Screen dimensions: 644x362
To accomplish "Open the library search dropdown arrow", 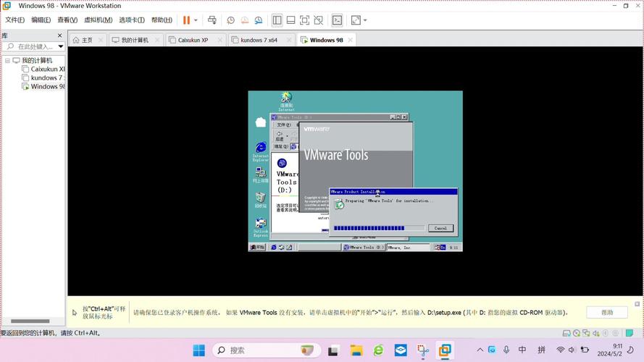I will pos(61,46).
